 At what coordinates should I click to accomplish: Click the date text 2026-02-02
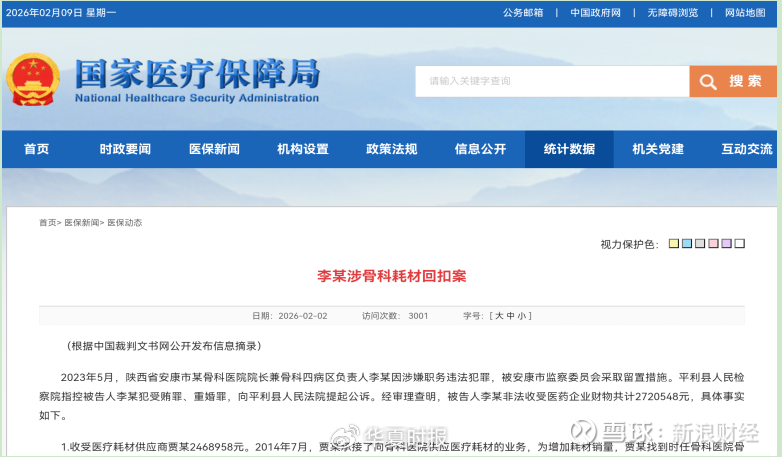click(303, 316)
